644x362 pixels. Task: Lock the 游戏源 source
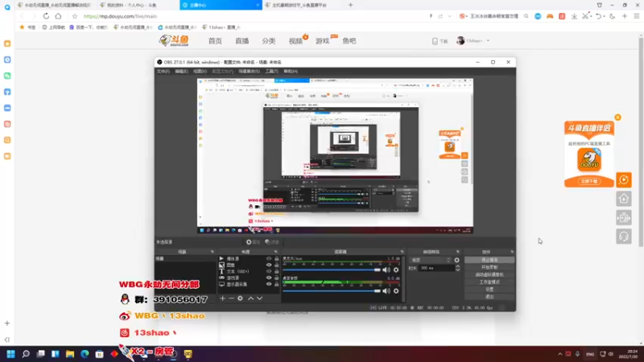[x=276, y=278]
